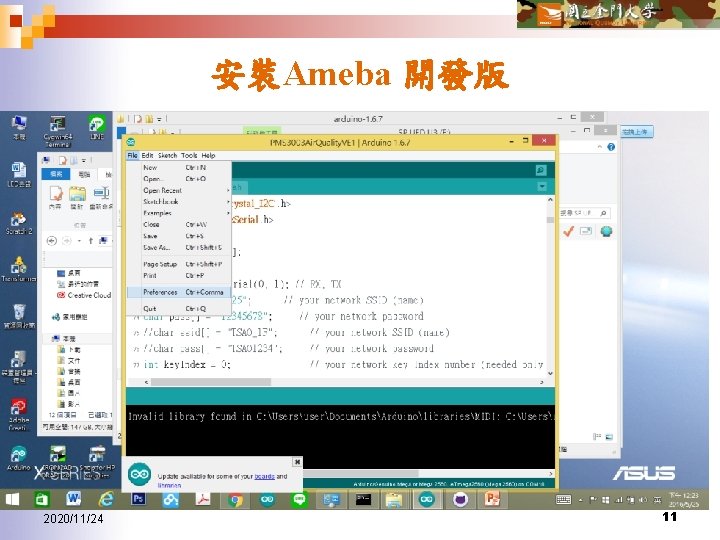Screen dimensions: 720x540
Task: Click the Arduino logo in update notification
Action: pyautogui.click(x=140, y=474)
